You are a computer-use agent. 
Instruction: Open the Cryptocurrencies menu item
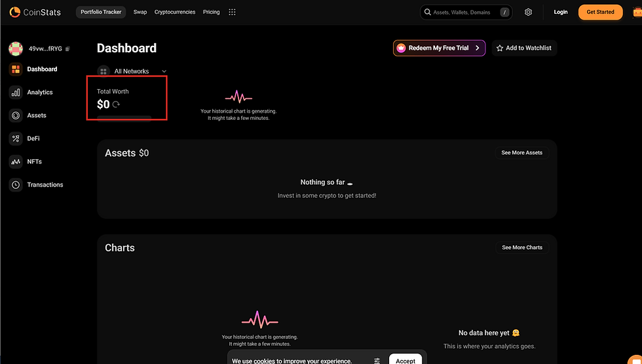pos(175,12)
